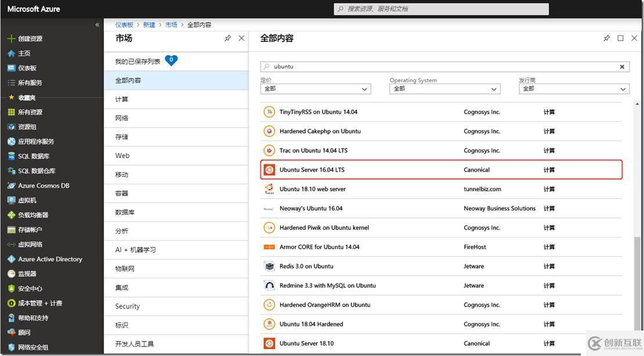Clear the ubuntu search text
The image size is (644, 356).
pos(621,66)
